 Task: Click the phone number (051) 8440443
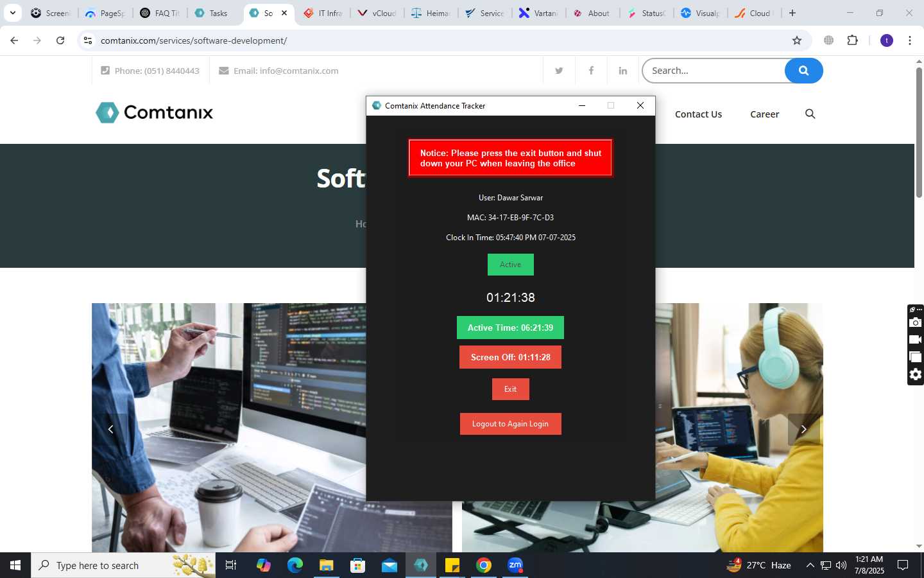[x=157, y=71]
